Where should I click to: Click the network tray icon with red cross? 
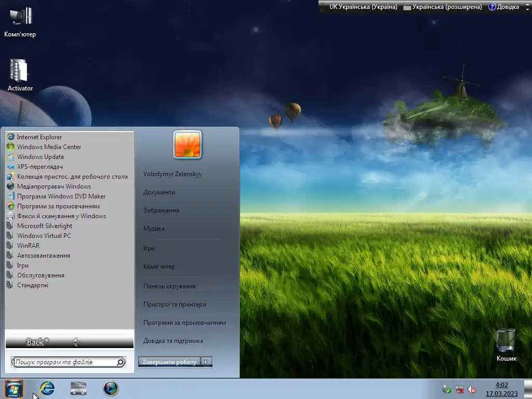(x=459, y=390)
